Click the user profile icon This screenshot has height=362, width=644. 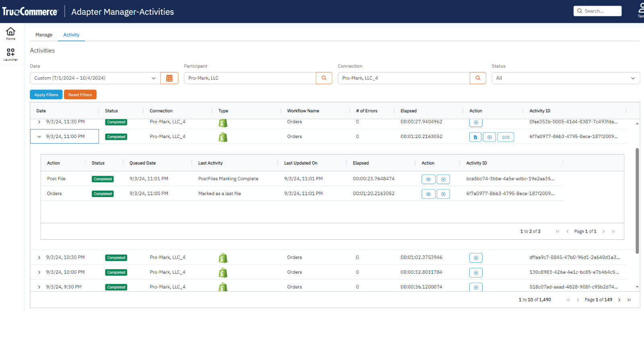click(641, 10)
